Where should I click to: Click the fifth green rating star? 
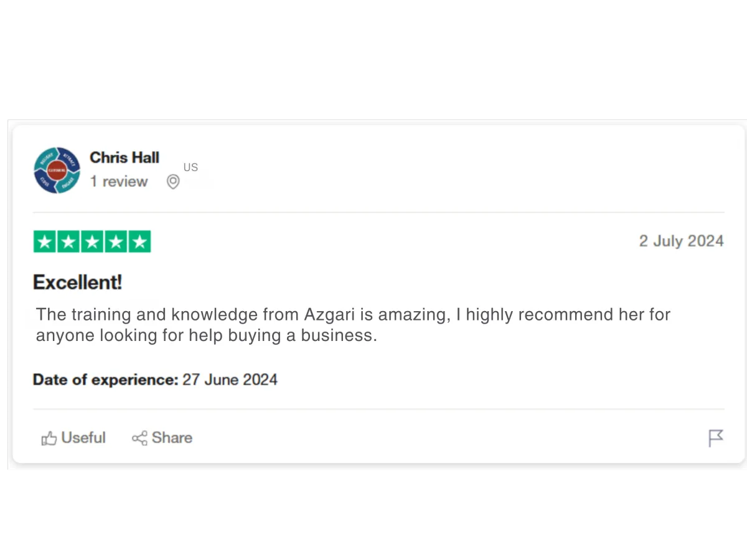coord(139,241)
